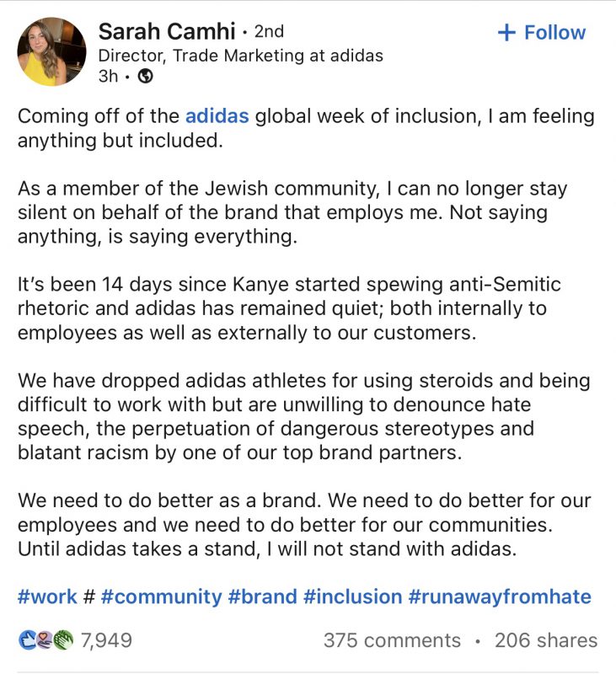Click the Director, Trade Marketing headline
The height and width of the screenshot is (674, 616).
coord(241,56)
